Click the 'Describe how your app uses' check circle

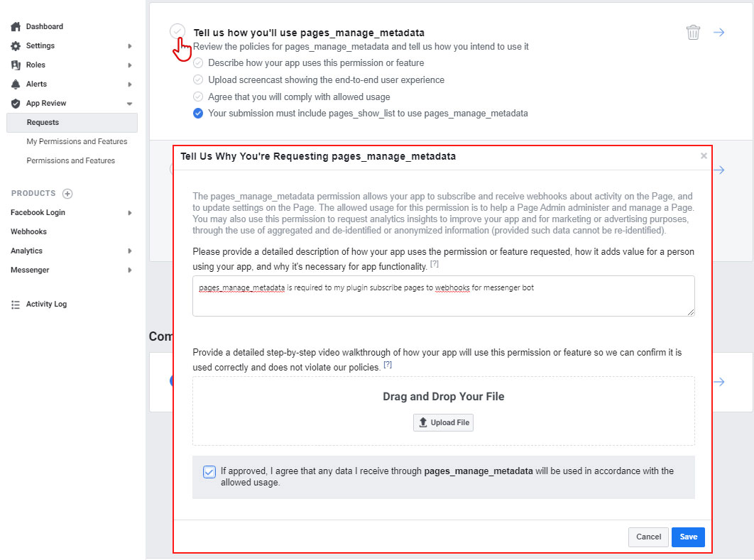click(x=198, y=63)
